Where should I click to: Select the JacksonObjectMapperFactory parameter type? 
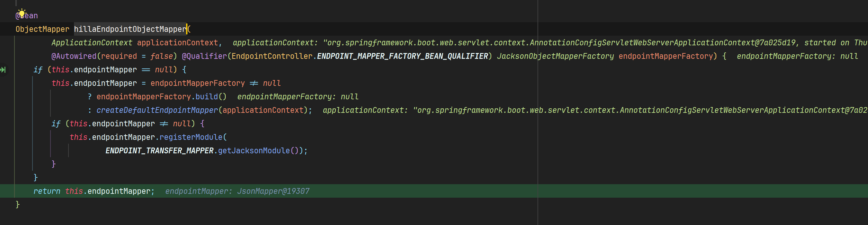[x=555, y=56]
